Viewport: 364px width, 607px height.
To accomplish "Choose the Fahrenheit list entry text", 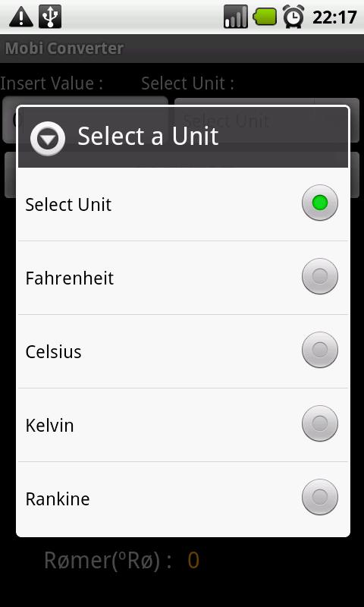I will click(x=70, y=278).
